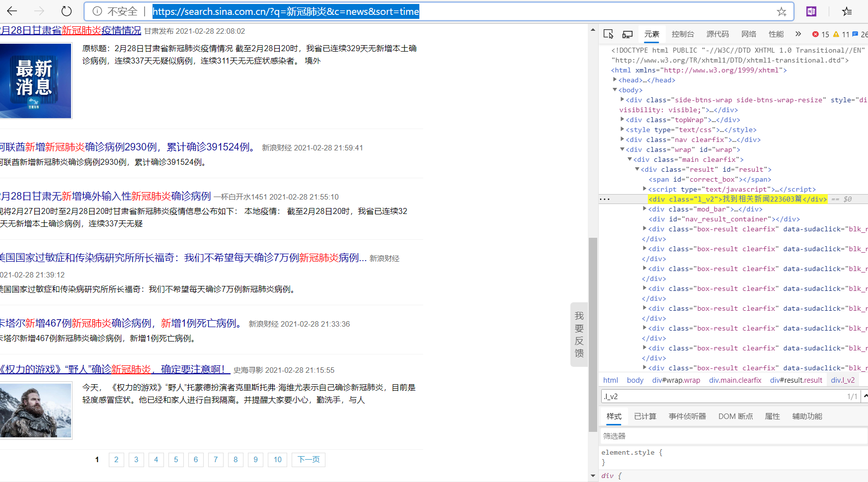Go to results page 5

click(176, 460)
